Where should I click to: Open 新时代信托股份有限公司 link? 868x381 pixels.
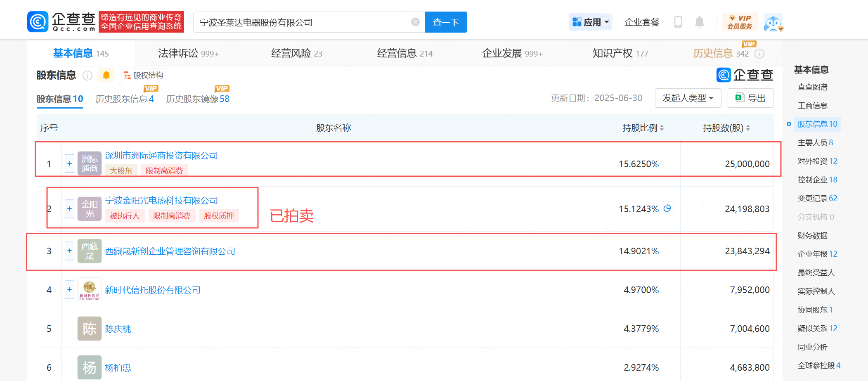(153, 290)
